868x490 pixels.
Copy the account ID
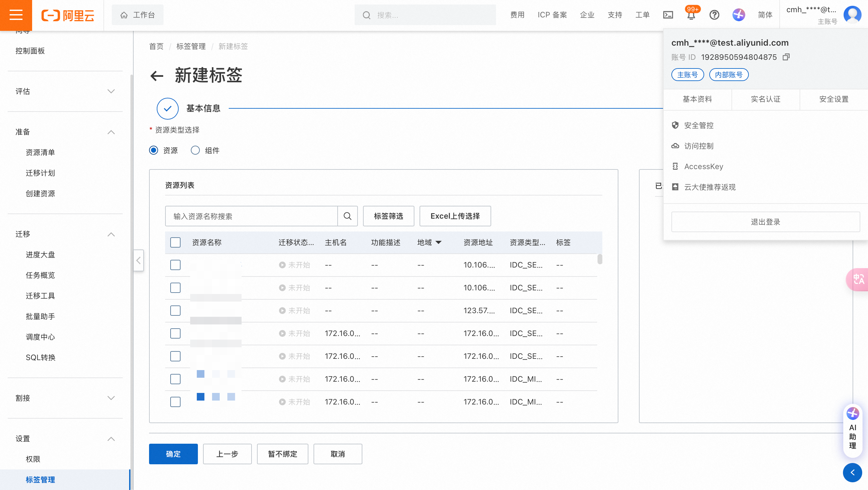point(786,57)
